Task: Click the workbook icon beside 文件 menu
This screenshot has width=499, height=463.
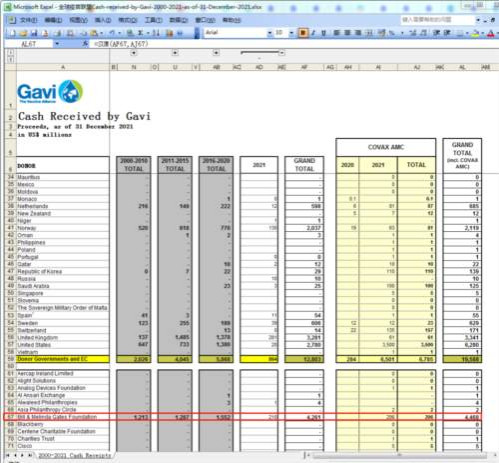Action: click(12, 20)
